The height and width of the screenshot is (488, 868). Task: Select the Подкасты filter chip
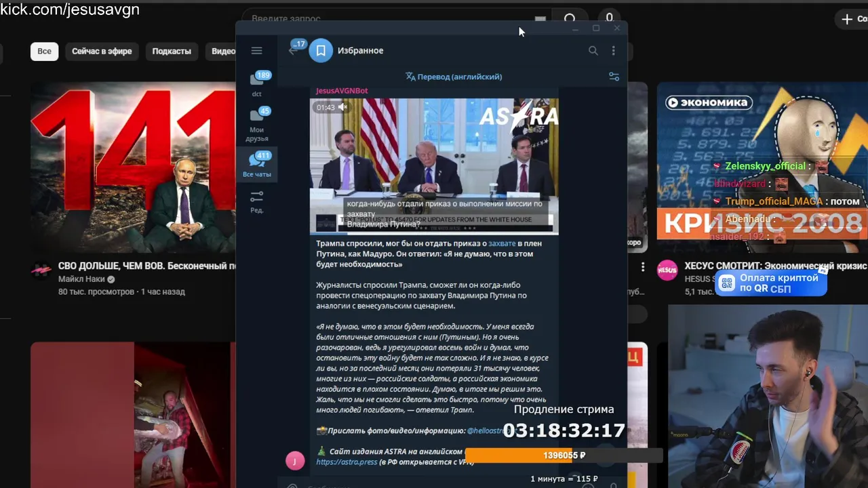172,51
